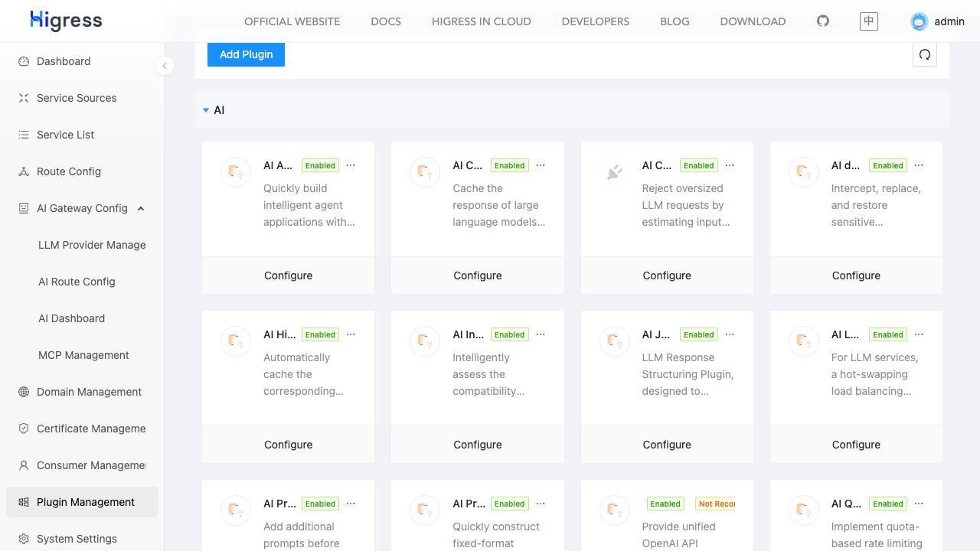Open more options for the Response Structuring plugin
This screenshot has width=980, height=551.
[730, 334]
